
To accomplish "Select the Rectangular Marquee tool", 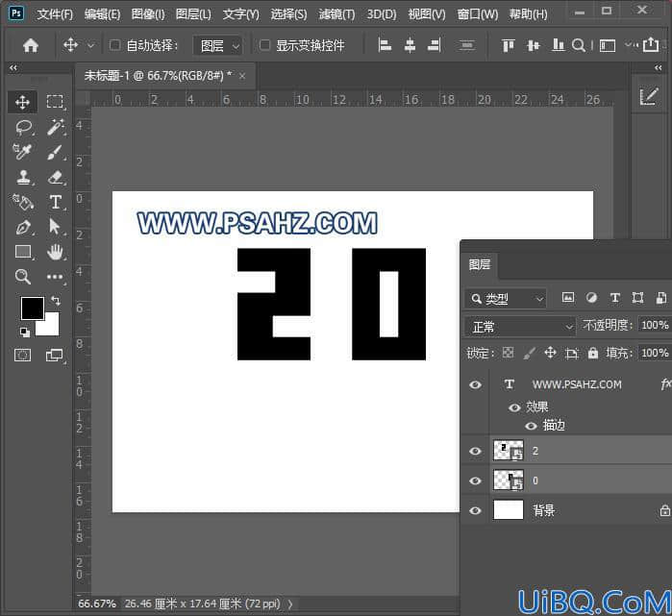I will 55,102.
